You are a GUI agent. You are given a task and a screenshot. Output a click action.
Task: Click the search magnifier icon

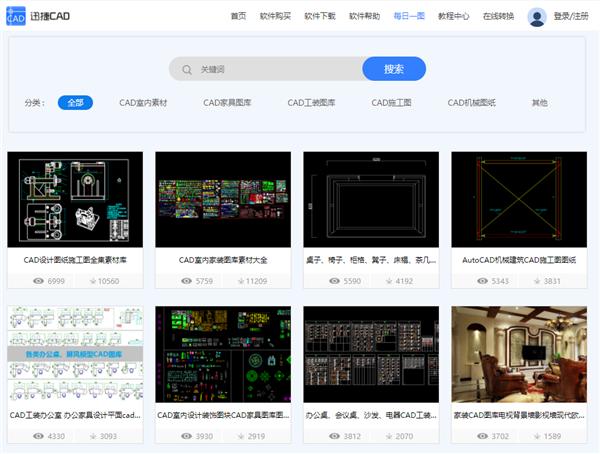click(187, 70)
